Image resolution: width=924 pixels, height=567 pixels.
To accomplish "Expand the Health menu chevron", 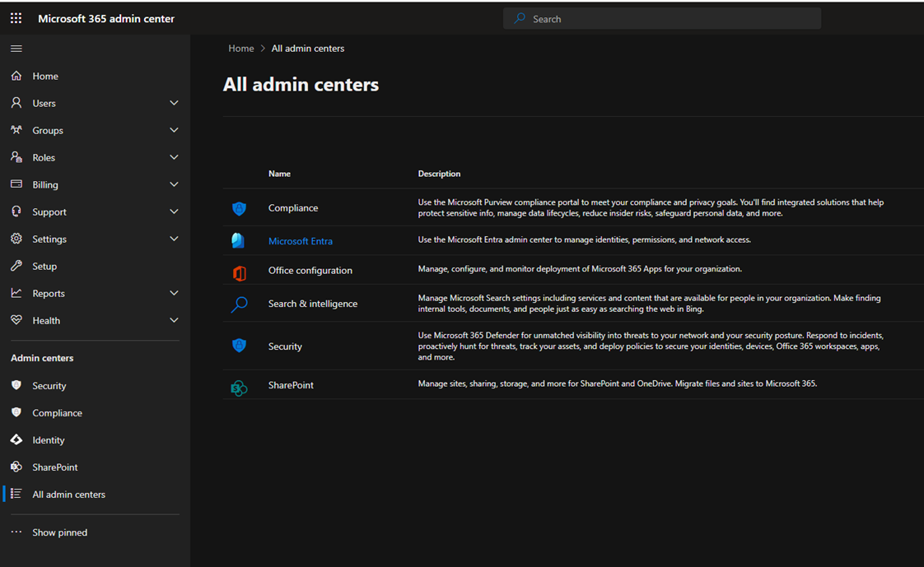I will [174, 320].
